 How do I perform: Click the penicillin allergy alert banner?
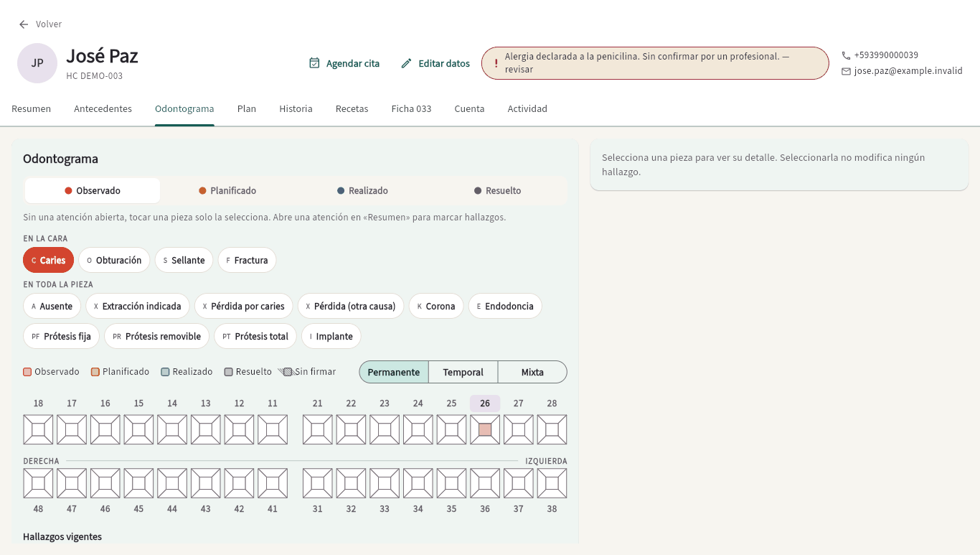click(655, 63)
